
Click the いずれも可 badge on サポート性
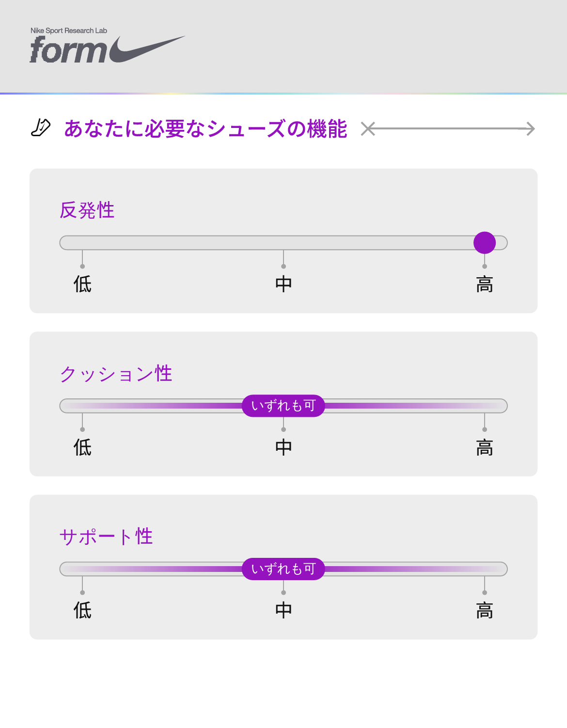pyautogui.click(x=283, y=569)
